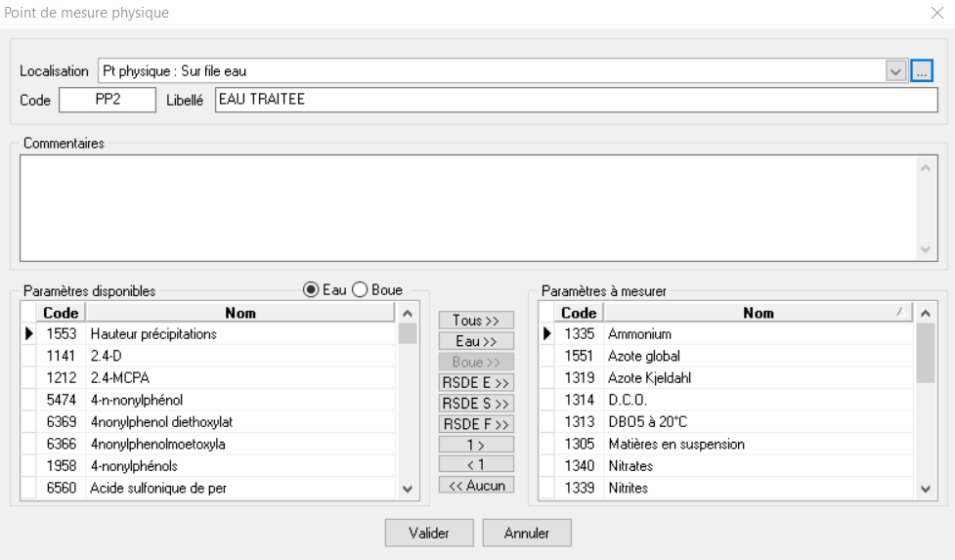Confirm with the Valider button
The width and height of the screenshot is (955, 560).
click(x=429, y=534)
